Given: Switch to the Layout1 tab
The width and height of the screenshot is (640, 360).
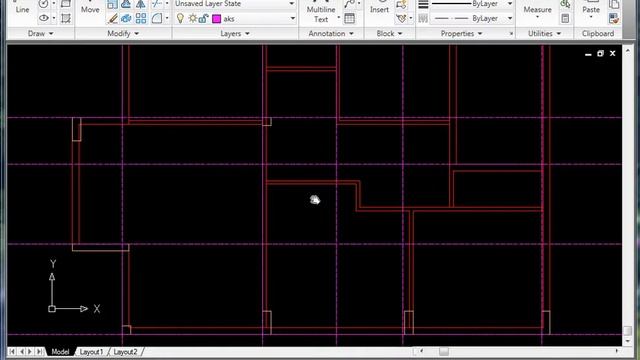Looking at the screenshot, I should pyautogui.click(x=91, y=351).
